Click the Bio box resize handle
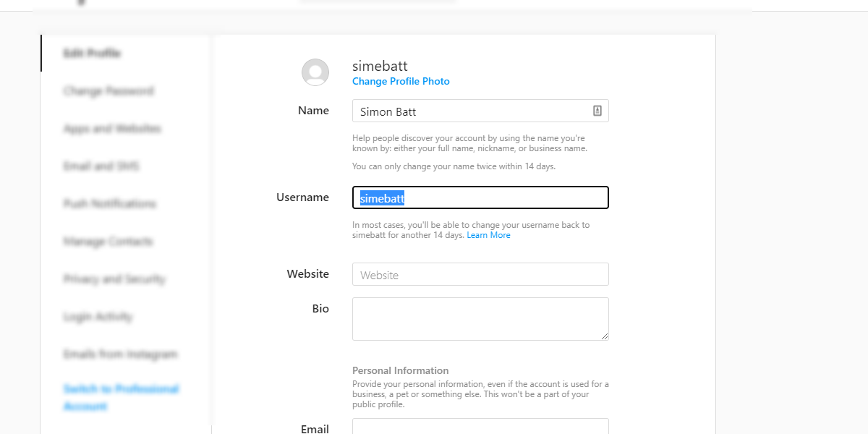The image size is (868, 434). tap(604, 336)
